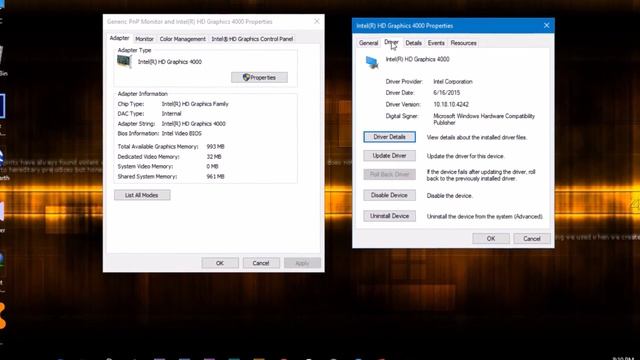Click the 961 MB shared system memory value

(216, 177)
